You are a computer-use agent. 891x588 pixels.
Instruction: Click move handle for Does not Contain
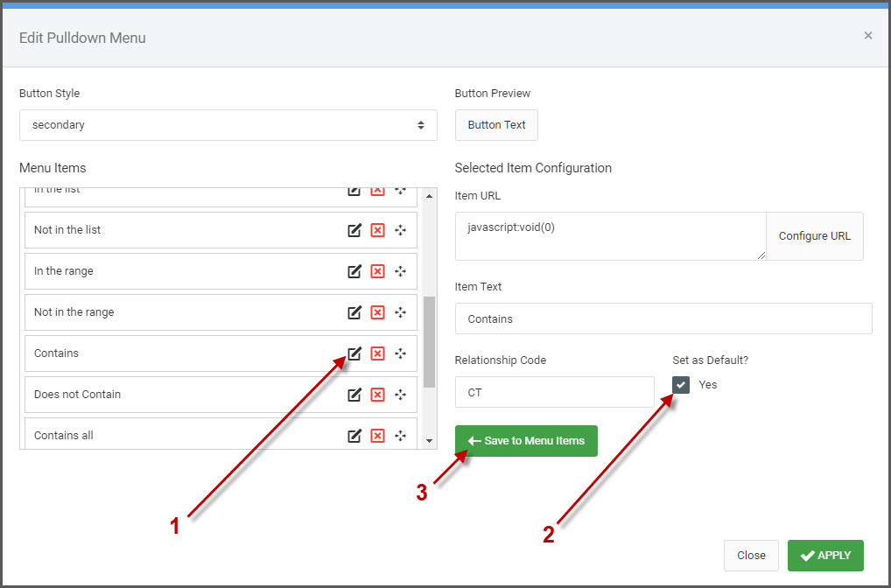point(400,395)
